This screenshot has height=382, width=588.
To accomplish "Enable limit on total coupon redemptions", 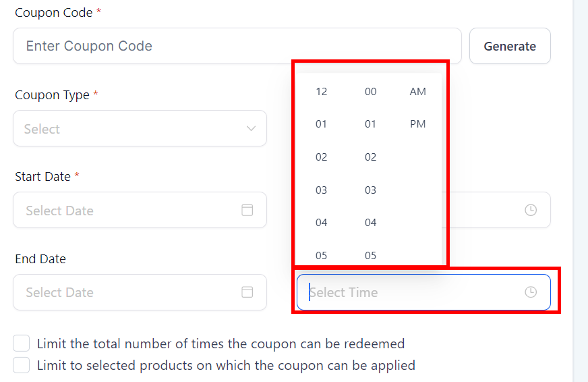I will point(22,344).
